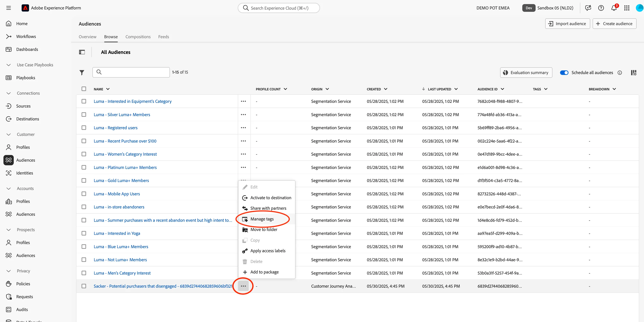This screenshot has height=322, width=644.
Task: Choose Apply access labels from the menu
Action: click(x=266, y=251)
